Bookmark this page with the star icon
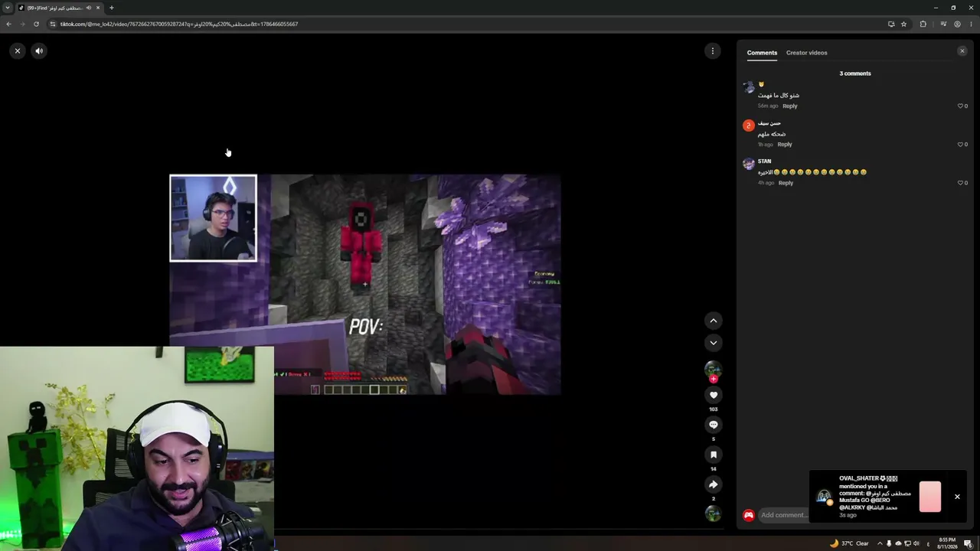 point(903,24)
